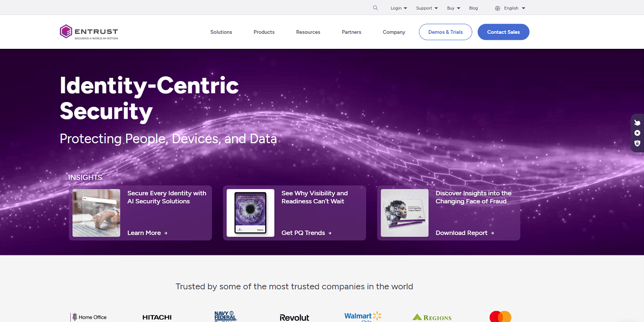Viewport: 644px width, 322px height.
Task: Click the Contact Sales button
Action: pyautogui.click(x=503, y=32)
